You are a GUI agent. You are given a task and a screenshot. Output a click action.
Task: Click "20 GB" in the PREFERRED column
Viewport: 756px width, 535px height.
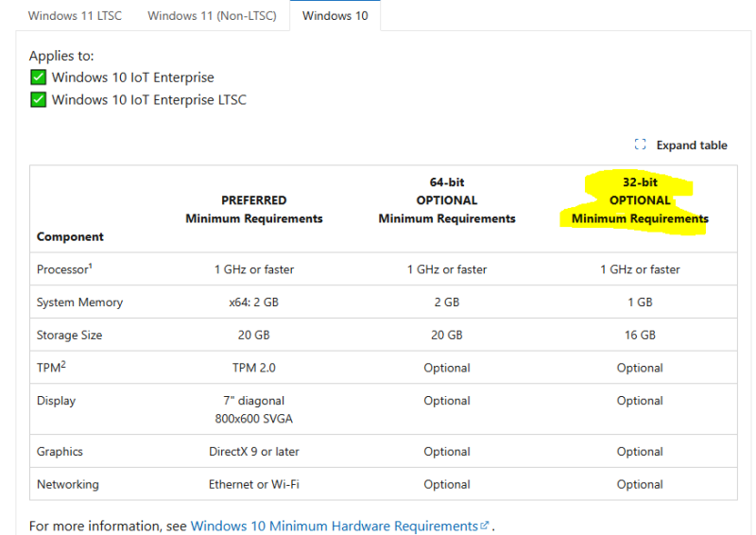coord(254,335)
